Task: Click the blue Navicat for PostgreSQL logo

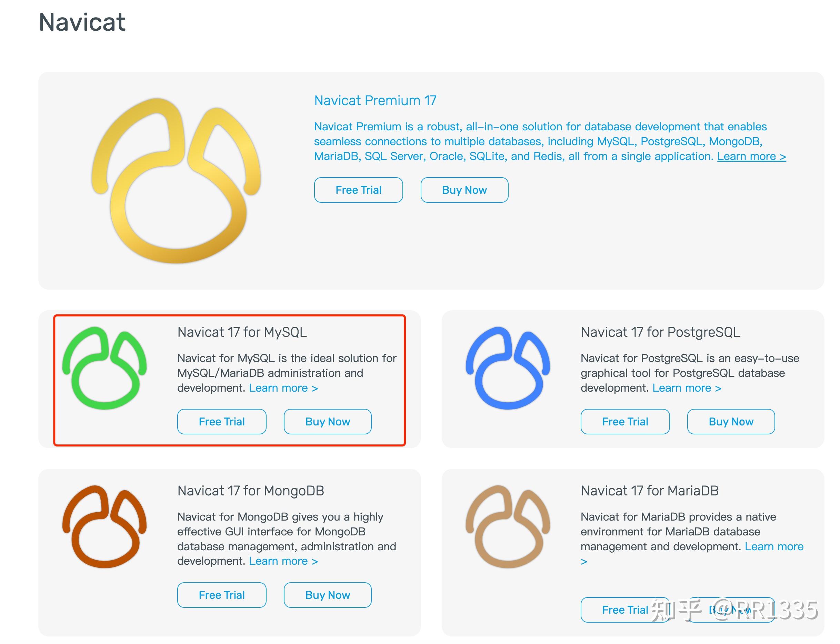Action: tap(508, 368)
